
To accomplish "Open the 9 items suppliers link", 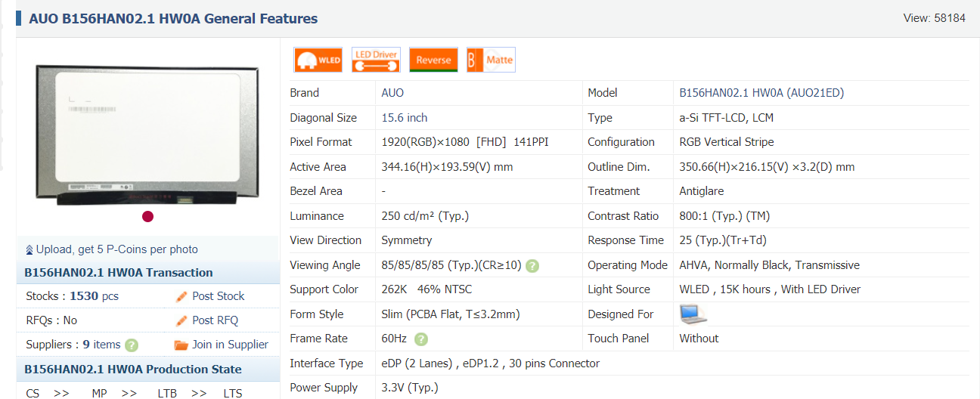I will pyautogui.click(x=102, y=345).
